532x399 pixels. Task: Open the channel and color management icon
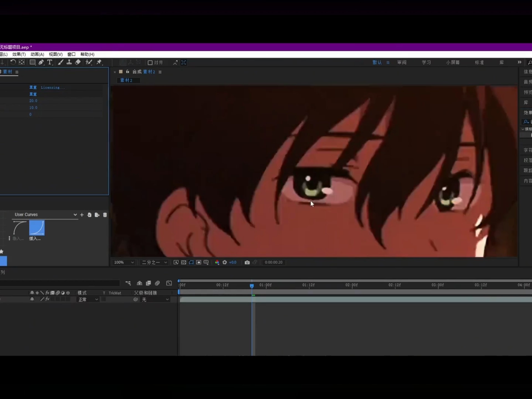217,262
